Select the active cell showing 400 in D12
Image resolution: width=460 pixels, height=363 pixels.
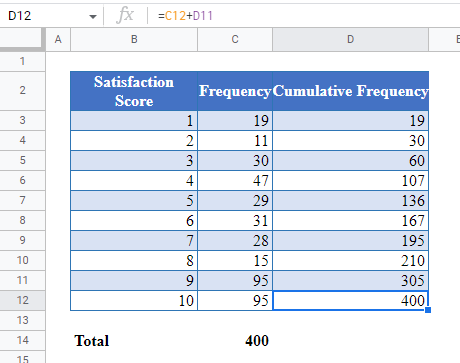[350, 300]
